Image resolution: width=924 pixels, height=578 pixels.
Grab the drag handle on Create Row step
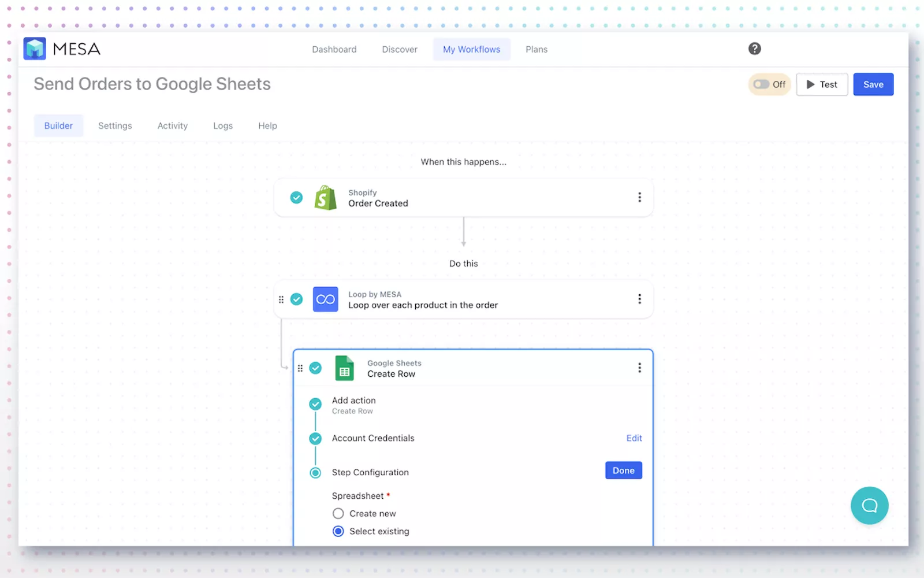point(300,368)
